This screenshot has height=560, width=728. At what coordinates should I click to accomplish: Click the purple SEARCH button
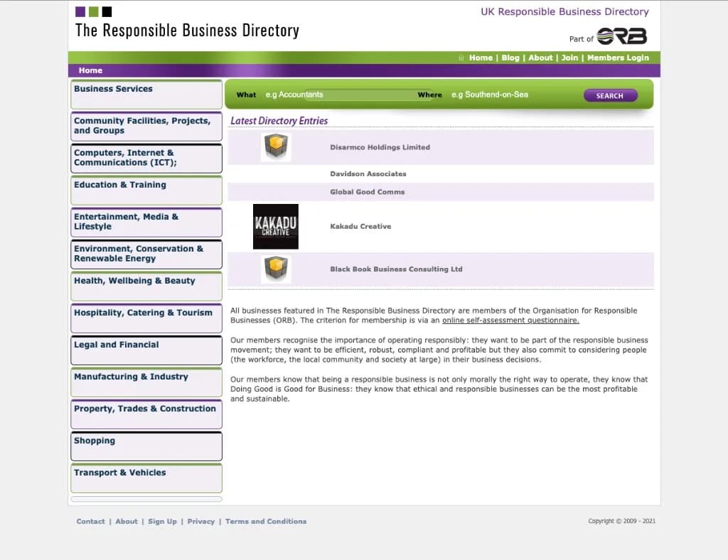tap(610, 95)
